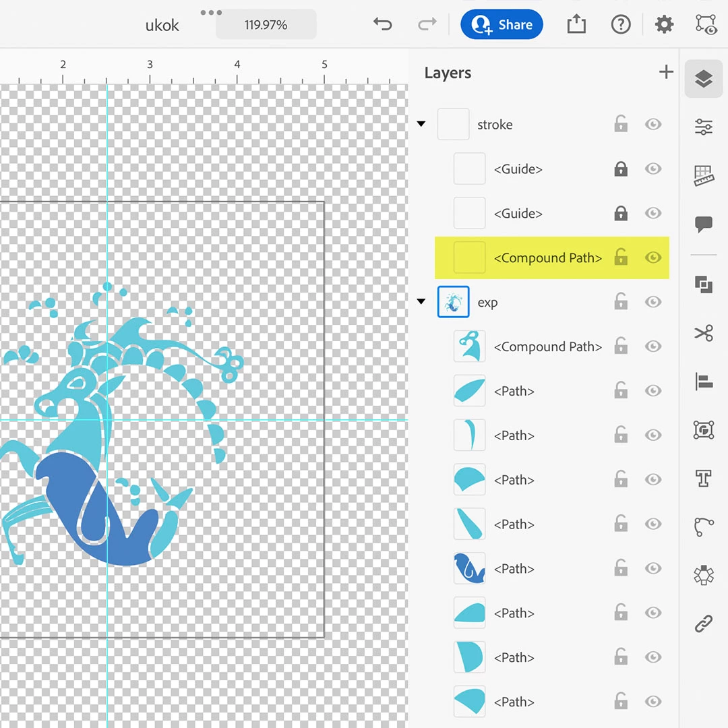Open the Object panel icon
728x728 pixels.
[703, 430]
